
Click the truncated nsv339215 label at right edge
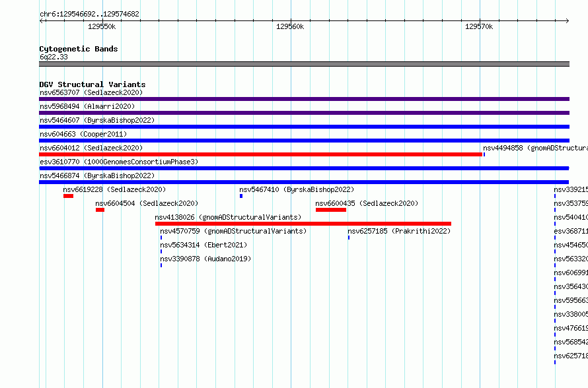pyautogui.click(x=571, y=189)
